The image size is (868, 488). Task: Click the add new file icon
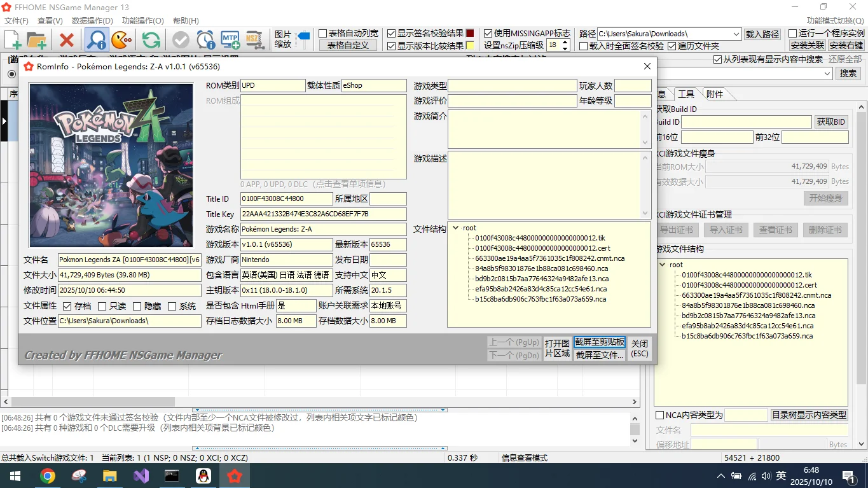13,40
